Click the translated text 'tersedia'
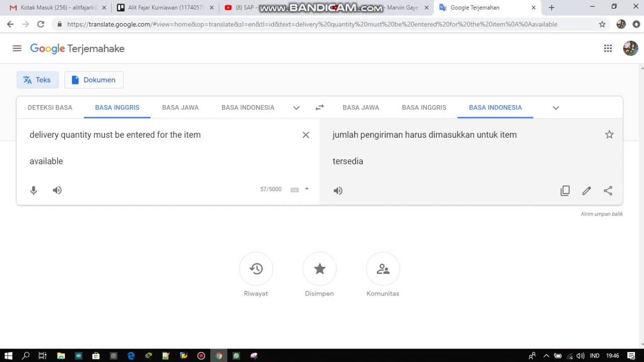The image size is (644, 362). tap(348, 161)
